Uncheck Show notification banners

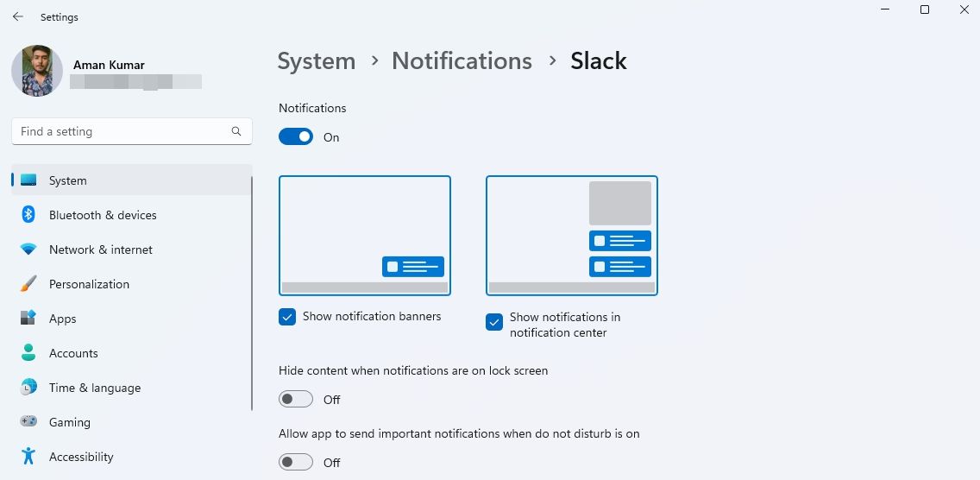[287, 318]
